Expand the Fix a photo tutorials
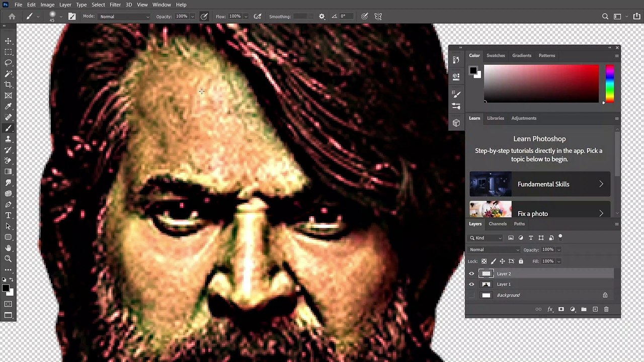This screenshot has width=644, height=362. 540,210
